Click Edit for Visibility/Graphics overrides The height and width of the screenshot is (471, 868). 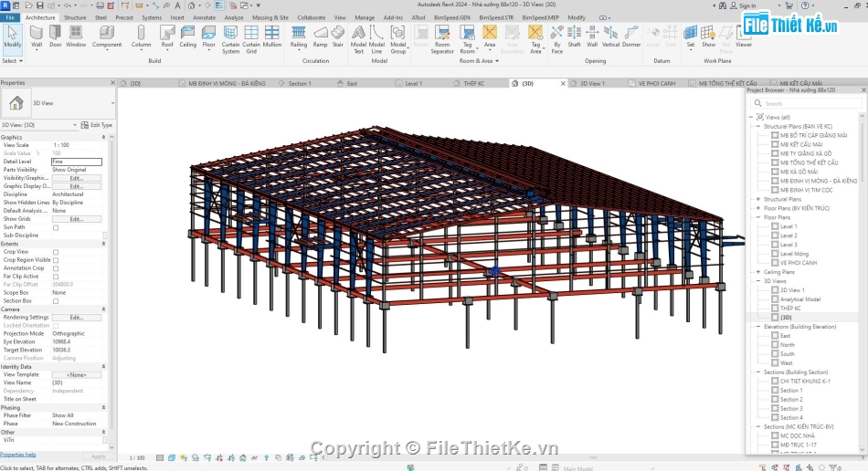tap(77, 178)
